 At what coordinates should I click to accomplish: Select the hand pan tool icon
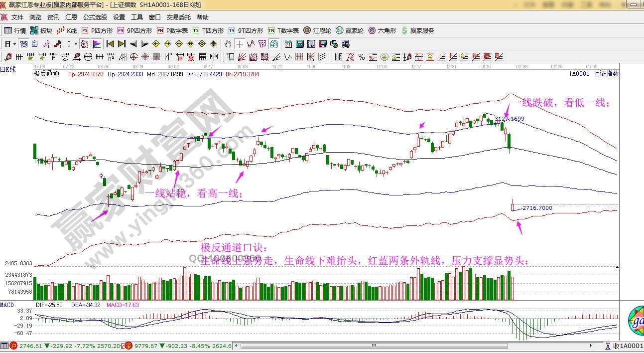[x=229, y=44]
